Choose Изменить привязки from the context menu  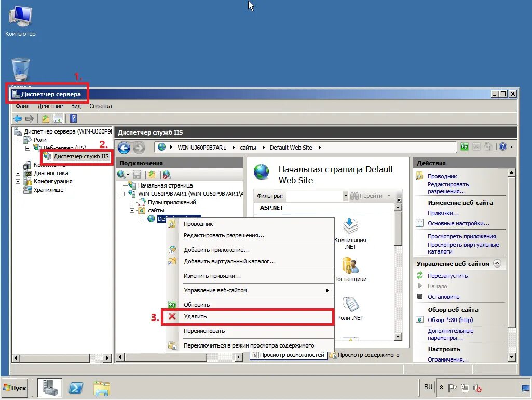[x=250, y=276]
